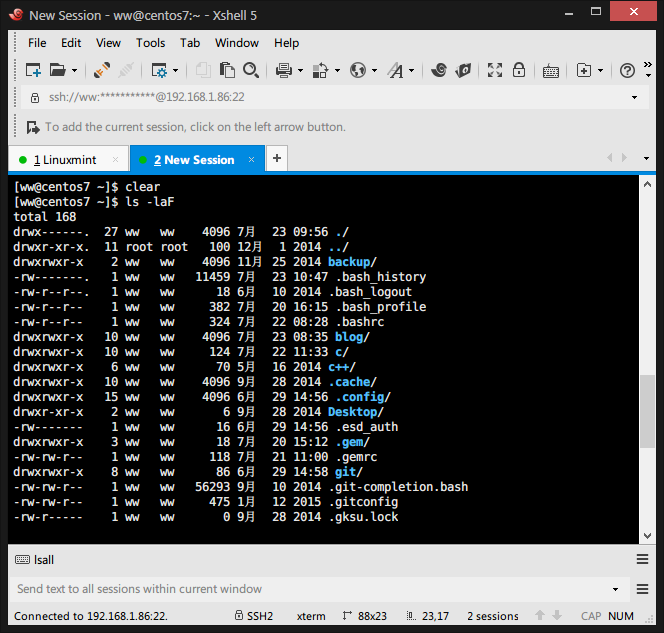Click the terminal vertical scrollbar thumb
Viewport: 664px width, 633px height.
point(647,411)
